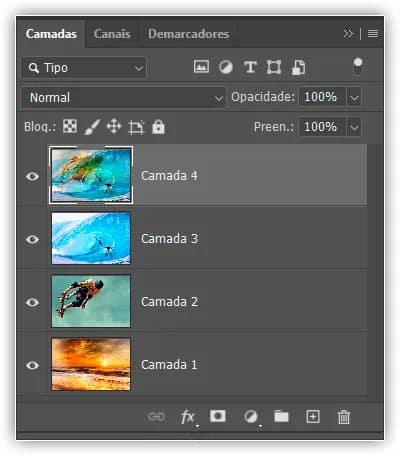Hide Camada 2 layer via eye icon

[x=32, y=302]
